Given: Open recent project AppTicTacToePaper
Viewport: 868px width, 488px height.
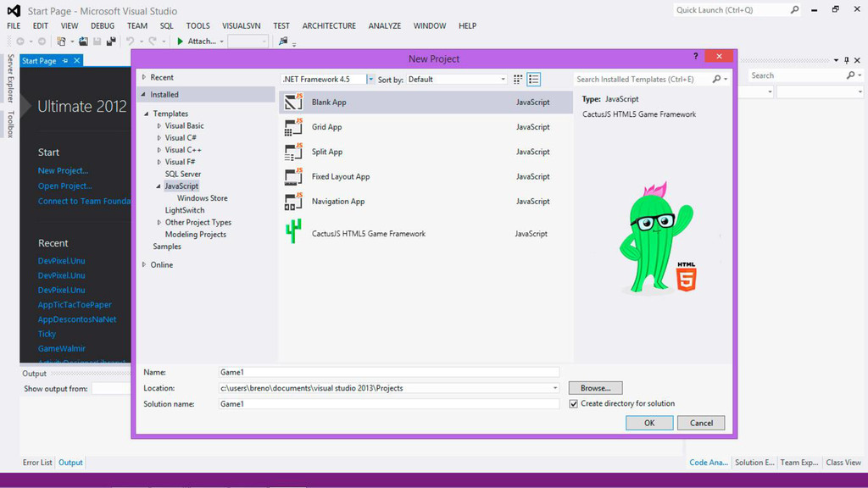Looking at the screenshot, I should click(x=75, y=304).
